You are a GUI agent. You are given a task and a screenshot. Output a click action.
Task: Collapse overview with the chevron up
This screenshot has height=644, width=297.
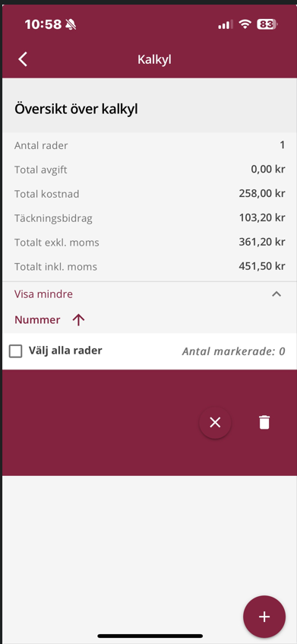coord(276,294)
